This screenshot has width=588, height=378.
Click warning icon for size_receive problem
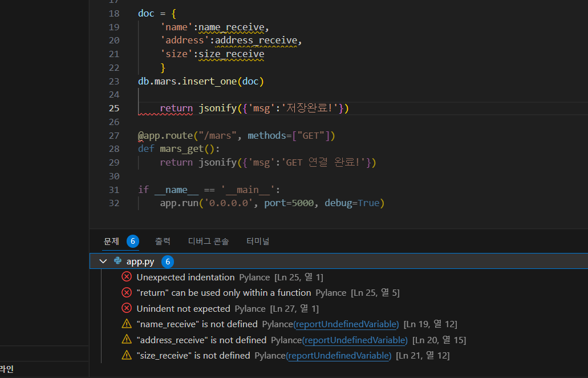[x=127, y=355]
